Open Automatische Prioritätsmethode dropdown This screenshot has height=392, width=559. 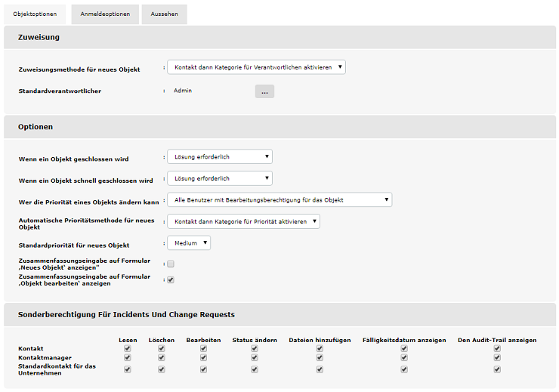(x=243, y=221)
